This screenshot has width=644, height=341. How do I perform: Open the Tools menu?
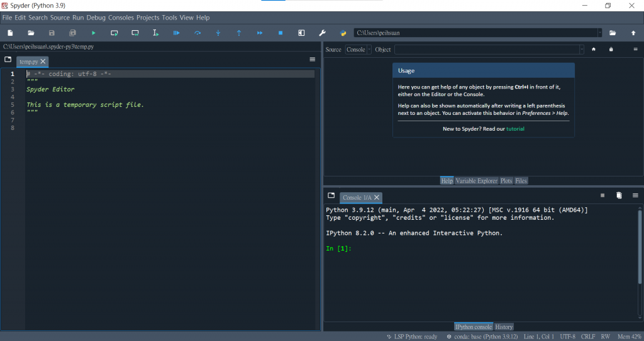point(169,18)
